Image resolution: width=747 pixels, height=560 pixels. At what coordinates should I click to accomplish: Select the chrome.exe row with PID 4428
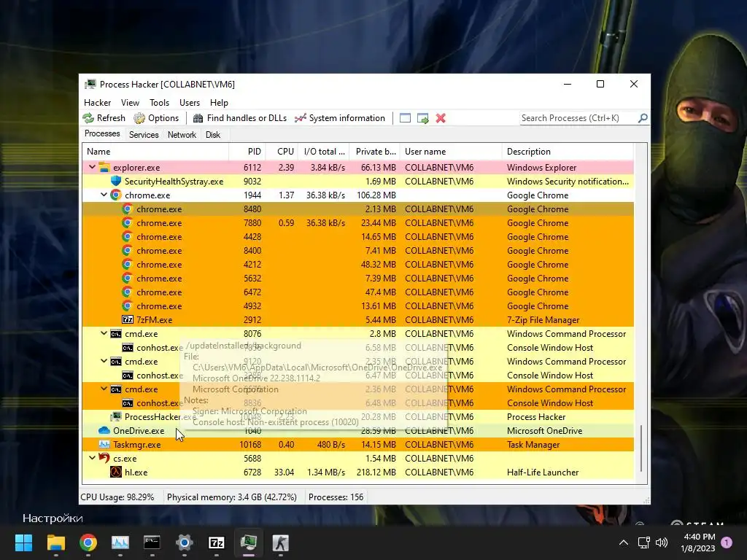point(357,237)
